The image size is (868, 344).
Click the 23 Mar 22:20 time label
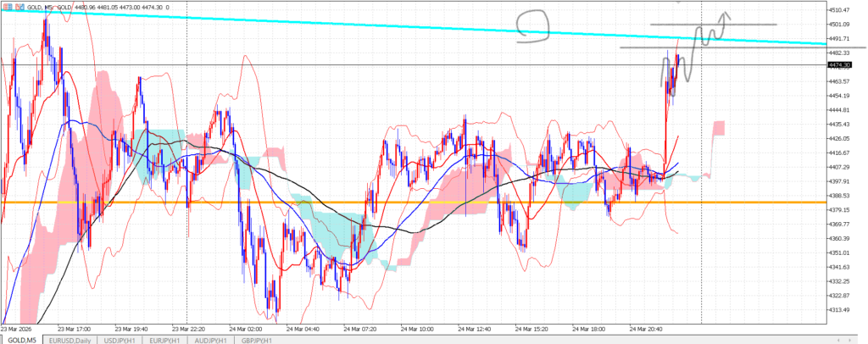pos(192,328)
